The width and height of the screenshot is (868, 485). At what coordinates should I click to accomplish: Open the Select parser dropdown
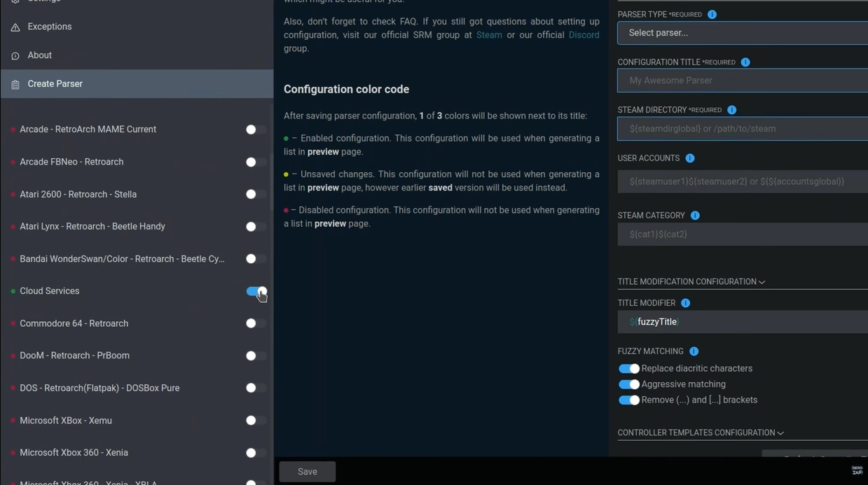click(x=741, y=33)
